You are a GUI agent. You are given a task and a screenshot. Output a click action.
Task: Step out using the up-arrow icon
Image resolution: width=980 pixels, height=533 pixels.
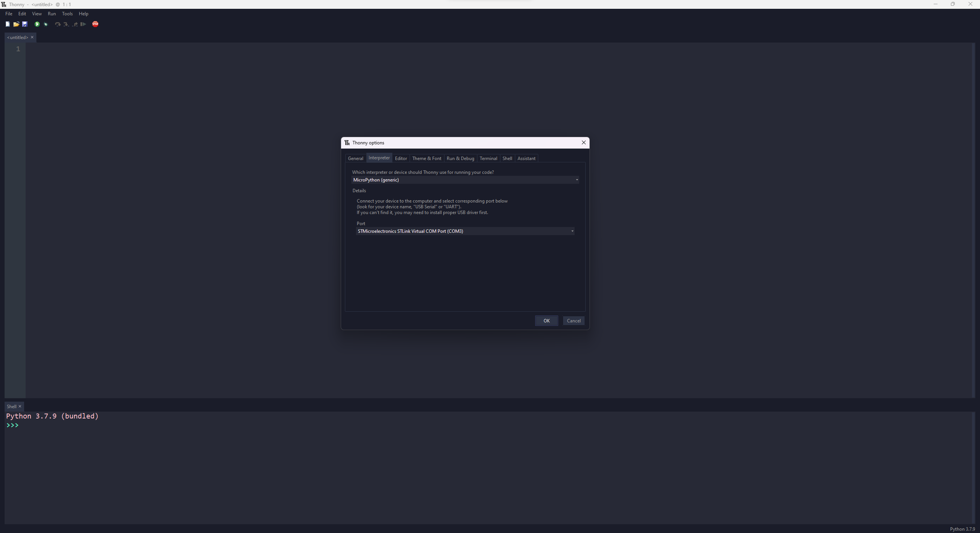(x=75, y=24)
